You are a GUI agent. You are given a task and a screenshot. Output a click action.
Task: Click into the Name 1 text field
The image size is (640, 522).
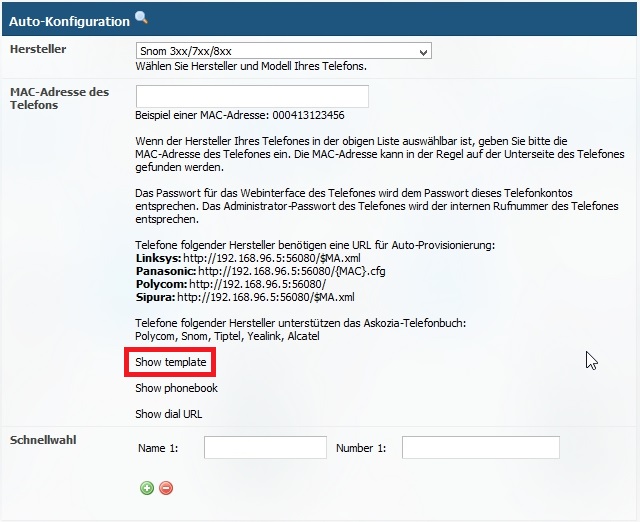click(x=265, y=448)
